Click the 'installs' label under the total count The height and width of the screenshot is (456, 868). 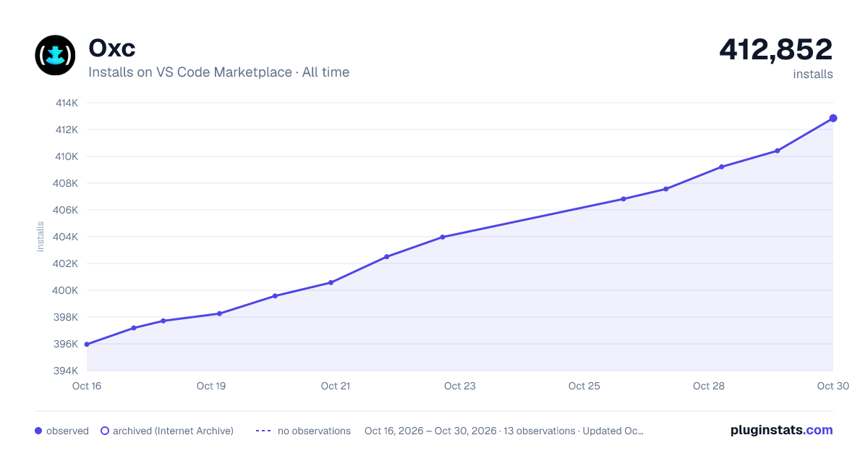813,74
